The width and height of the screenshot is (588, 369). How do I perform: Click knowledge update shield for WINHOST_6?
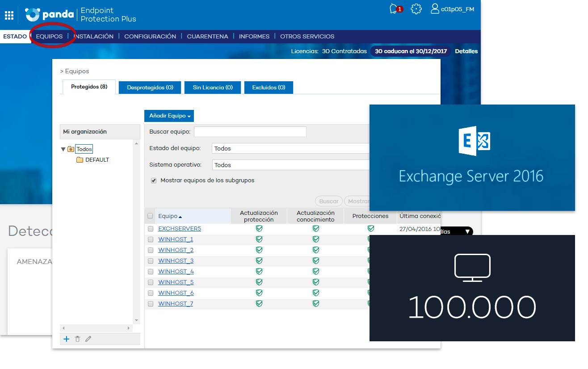(315, 293)
